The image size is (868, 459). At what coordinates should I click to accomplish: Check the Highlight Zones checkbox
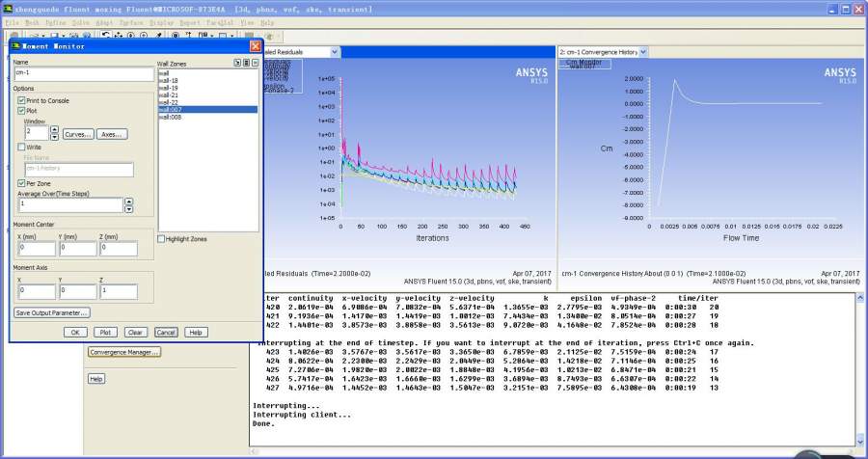[x=162, y=239]
